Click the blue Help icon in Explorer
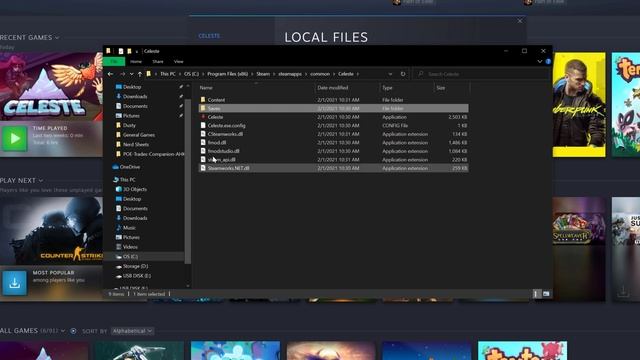Screen dimensions: 640x360 (x=548, y=62)
